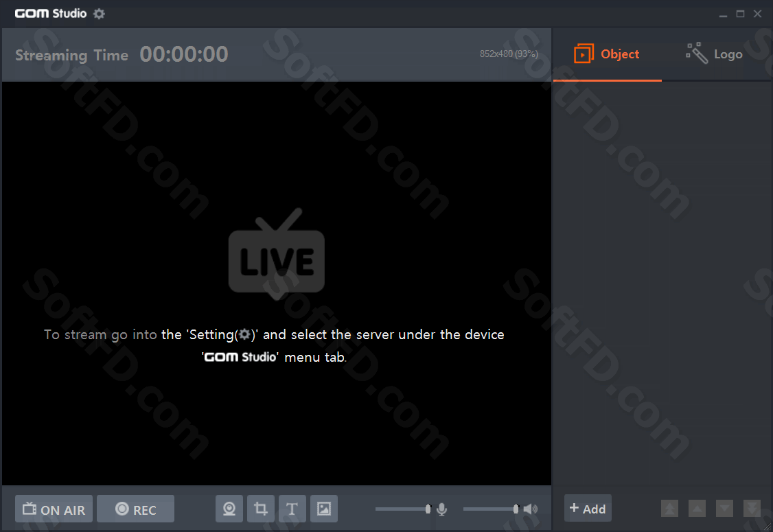Click the 852x480 (93%) resolution text
This screenshot has height=532, width=773.
point(509,54)
